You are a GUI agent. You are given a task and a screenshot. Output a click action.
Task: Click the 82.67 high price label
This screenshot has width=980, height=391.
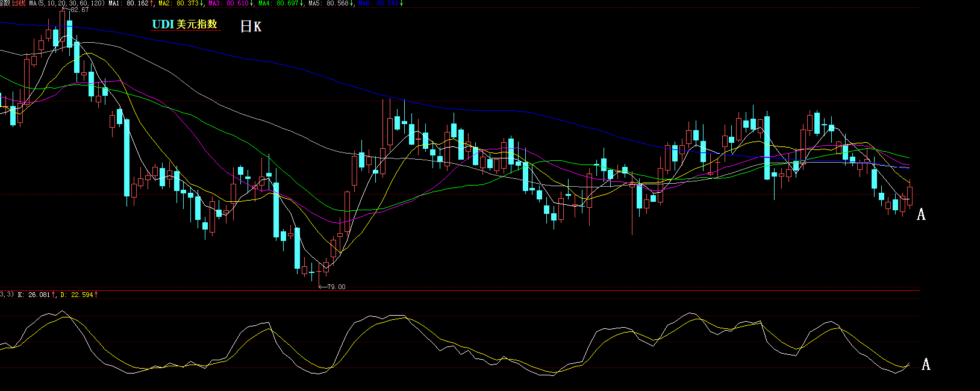(79, 10)
